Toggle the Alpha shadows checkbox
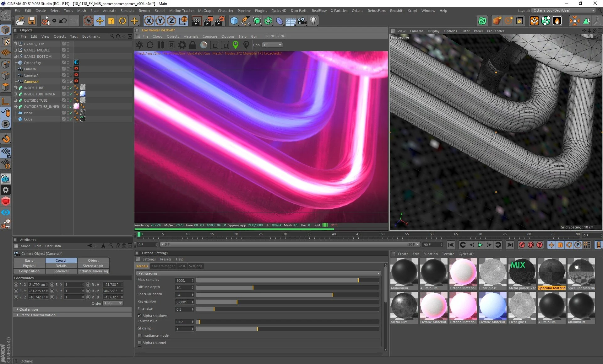The image size is (603, 364). click(139, 316)
